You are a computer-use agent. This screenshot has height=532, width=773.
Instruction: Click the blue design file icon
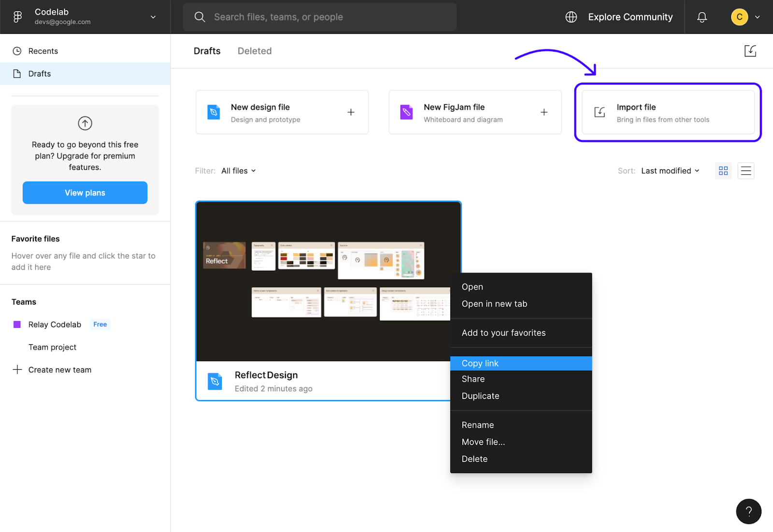click(x=214, y=112)
